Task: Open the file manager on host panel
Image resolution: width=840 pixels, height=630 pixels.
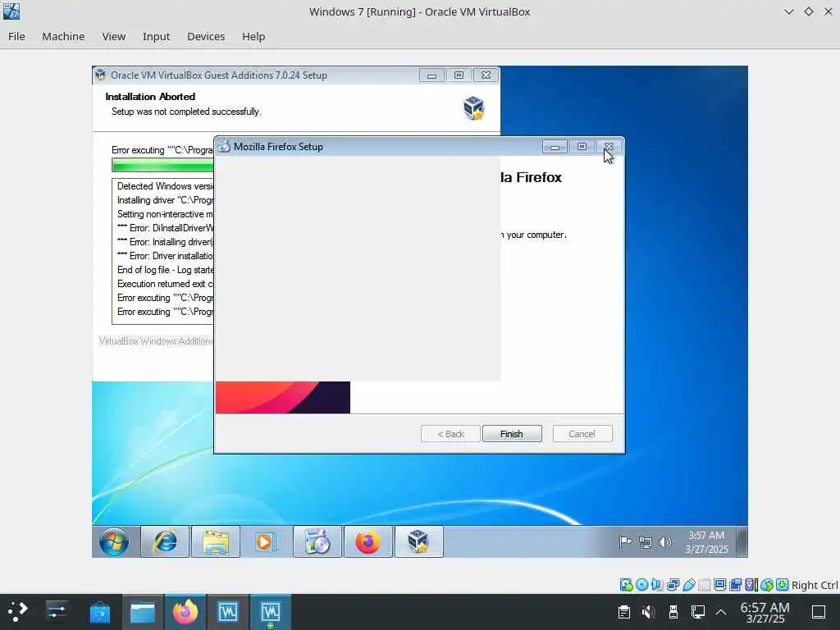Action: 143,612
